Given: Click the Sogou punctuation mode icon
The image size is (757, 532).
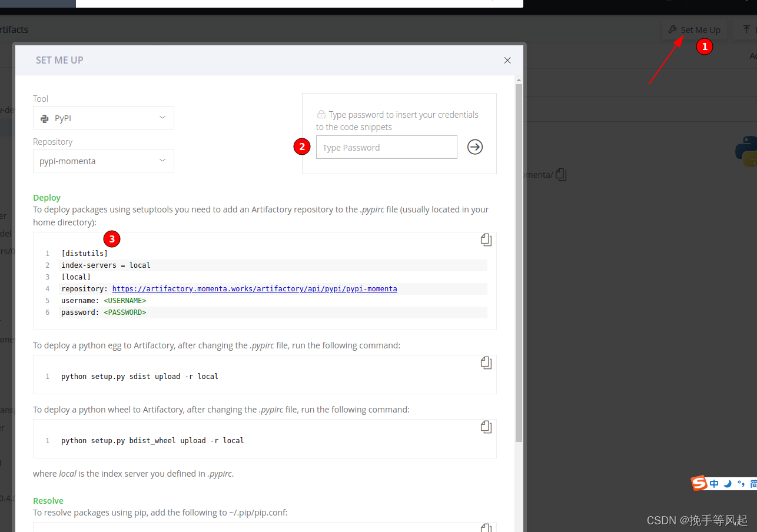Looking at the screenshot, I should click(x=741, y=484).
